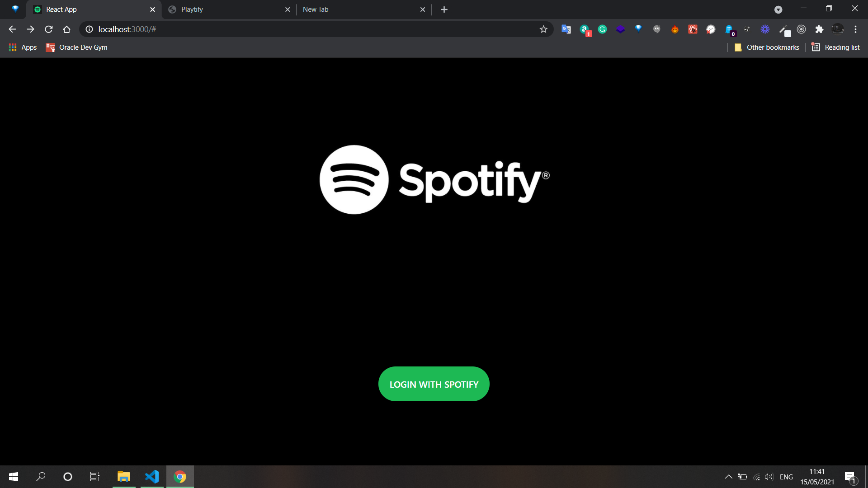Open the Extensions puzzle piece menu

[819, 29]
